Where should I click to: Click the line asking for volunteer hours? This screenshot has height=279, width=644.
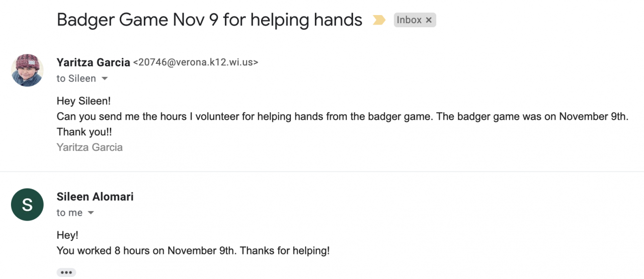click(x=342, y=117)
